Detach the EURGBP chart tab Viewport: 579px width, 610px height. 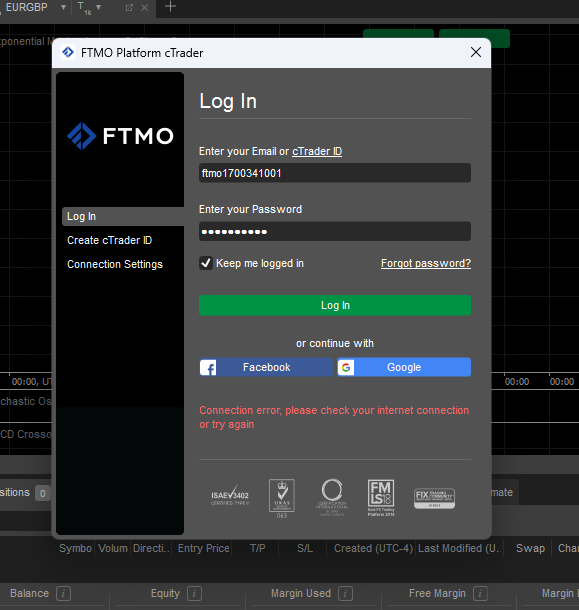(x=129, y=7)
